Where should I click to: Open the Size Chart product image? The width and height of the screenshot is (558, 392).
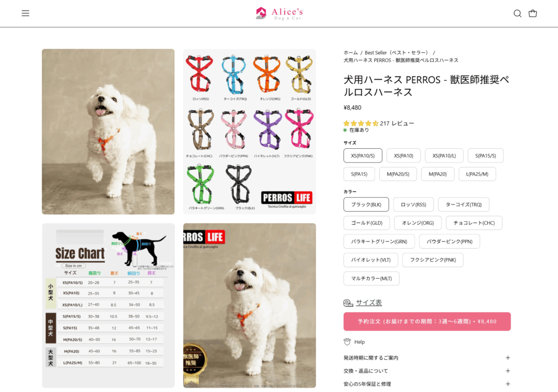pyautogui.click(x=108, y=305)
